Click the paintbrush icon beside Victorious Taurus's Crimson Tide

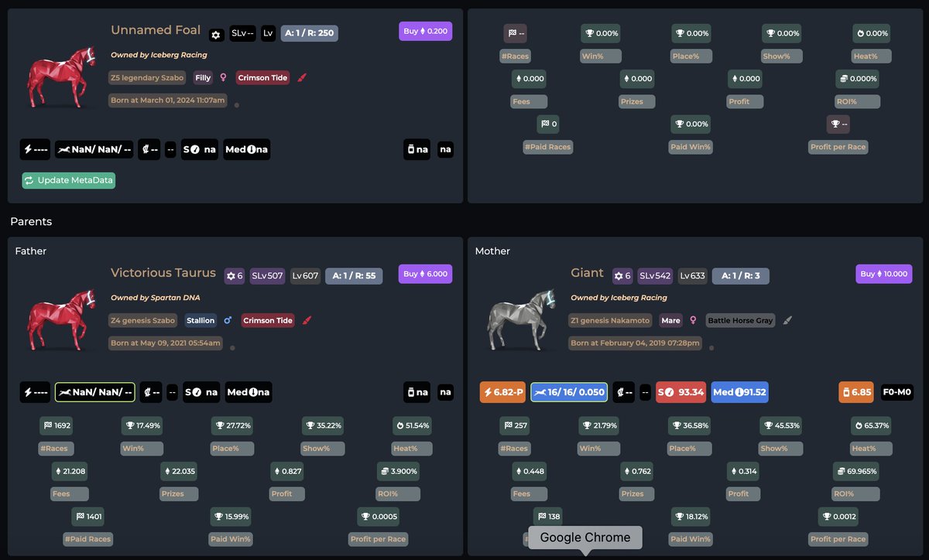tap(307, 320)
